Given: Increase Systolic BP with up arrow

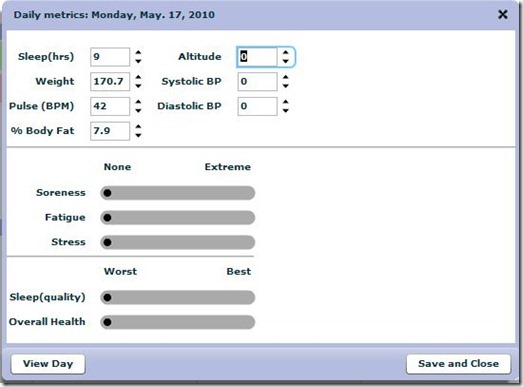Looking at the screenshot, I should click(x=285, y=77).
